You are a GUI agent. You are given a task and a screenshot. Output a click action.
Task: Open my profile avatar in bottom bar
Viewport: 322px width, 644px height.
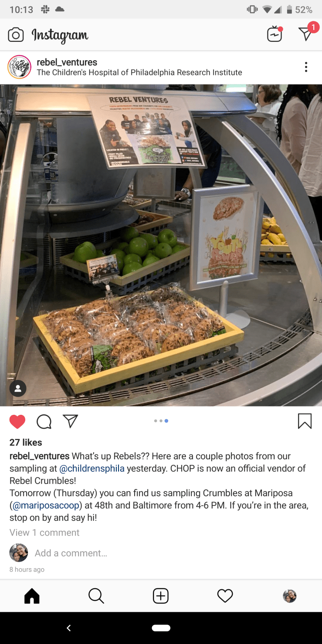tap(290, 596)
